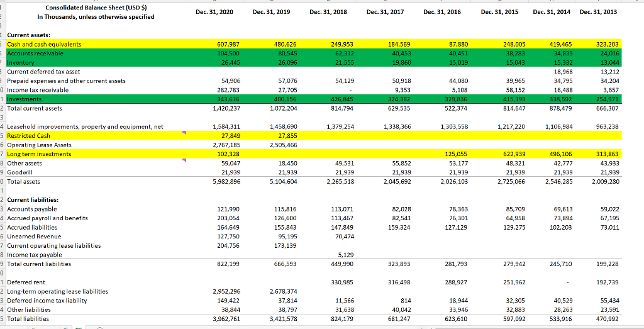
Task: Click the 'Dec. 31, 2019' column header
Action: coord(272,13)
